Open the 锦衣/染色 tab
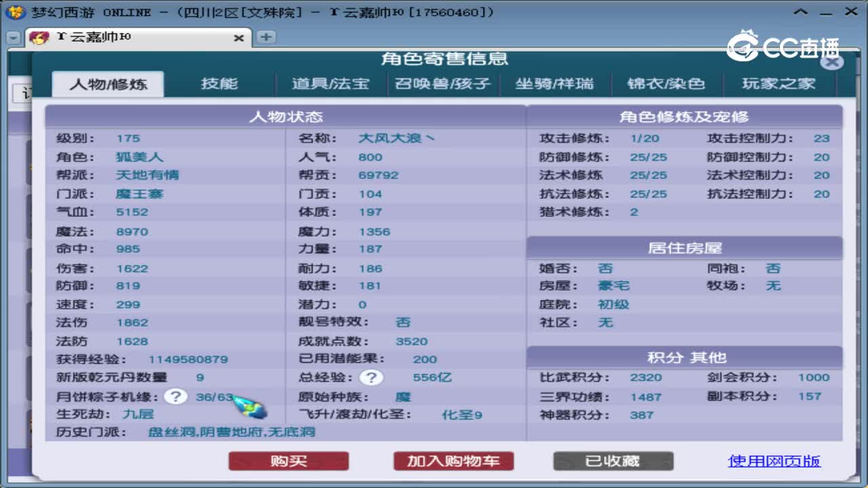 point(666,83)
